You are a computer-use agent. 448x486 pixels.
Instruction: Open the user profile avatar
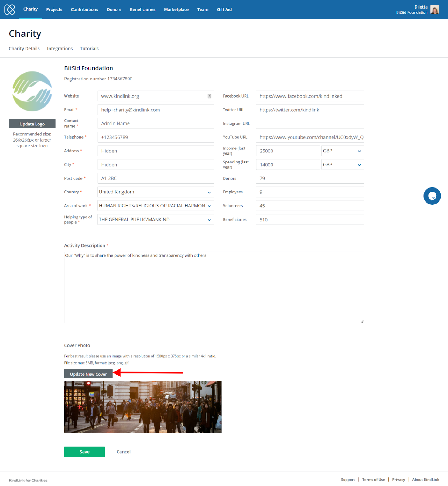click(435, 9)
